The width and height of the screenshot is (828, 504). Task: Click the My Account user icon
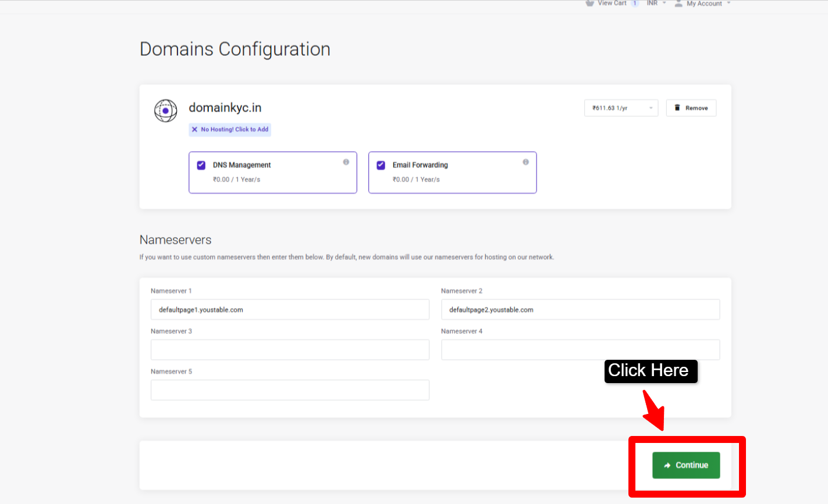coord(678,3)
